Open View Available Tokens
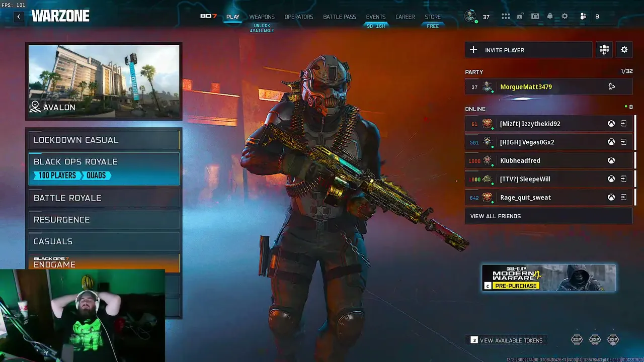Screen dimensions: 644x362 (x=507, y=340)
